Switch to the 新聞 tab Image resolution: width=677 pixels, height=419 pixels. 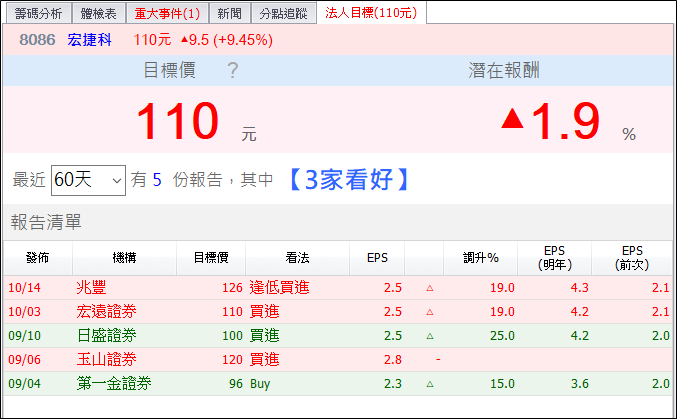[229, 13]
